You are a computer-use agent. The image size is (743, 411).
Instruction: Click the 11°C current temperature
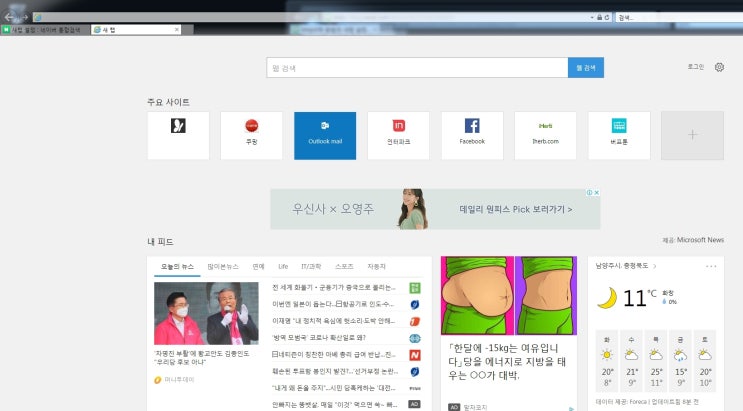click(x=640, y=298)
